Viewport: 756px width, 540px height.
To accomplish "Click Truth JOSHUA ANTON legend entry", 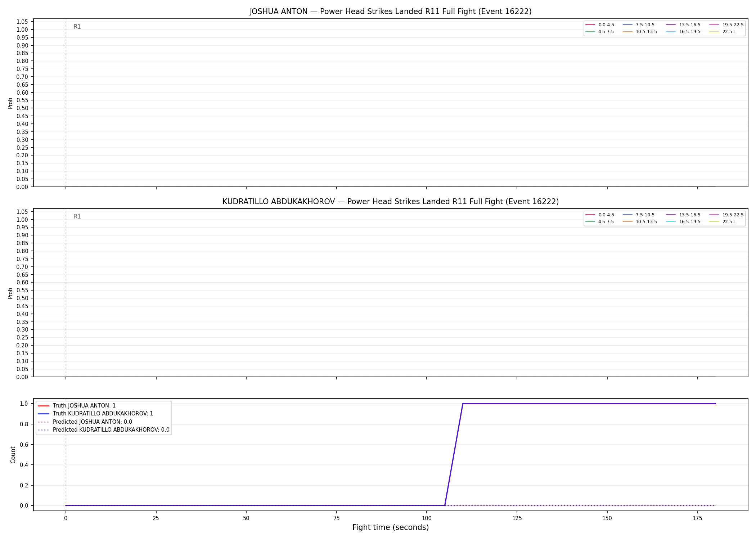I will (x=77, y=406).
